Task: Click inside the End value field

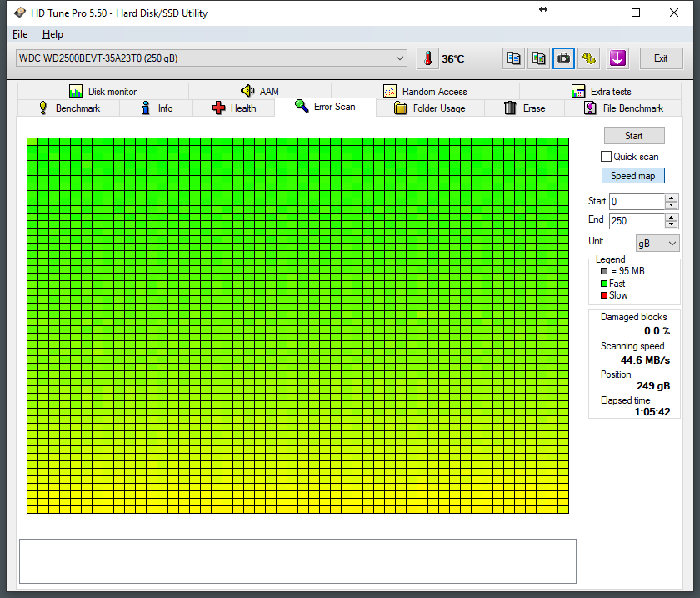Action: (636, 221)
